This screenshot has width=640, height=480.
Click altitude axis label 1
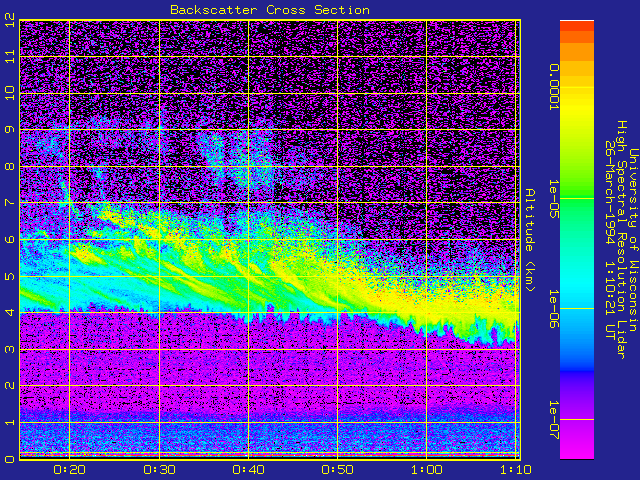10,422
